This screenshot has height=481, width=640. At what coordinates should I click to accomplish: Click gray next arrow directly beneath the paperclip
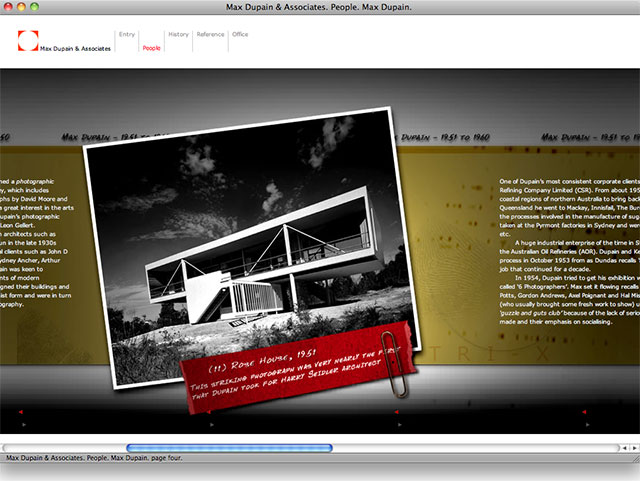pyautogui.click(x=399, y=425)
